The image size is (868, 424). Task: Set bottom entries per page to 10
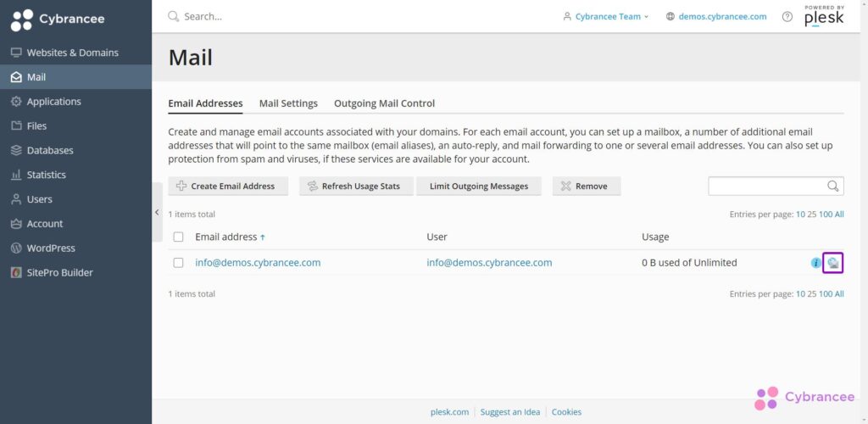point(800,294)
